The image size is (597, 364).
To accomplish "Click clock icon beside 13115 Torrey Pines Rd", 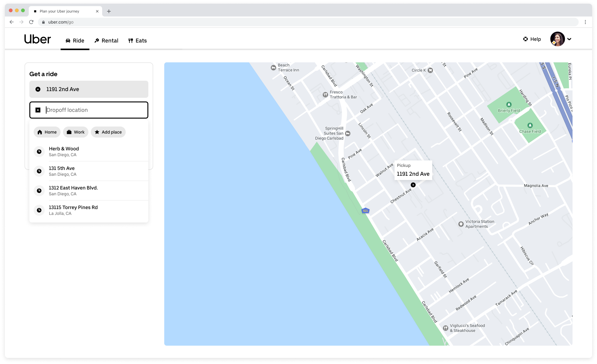I will point(39,210).
